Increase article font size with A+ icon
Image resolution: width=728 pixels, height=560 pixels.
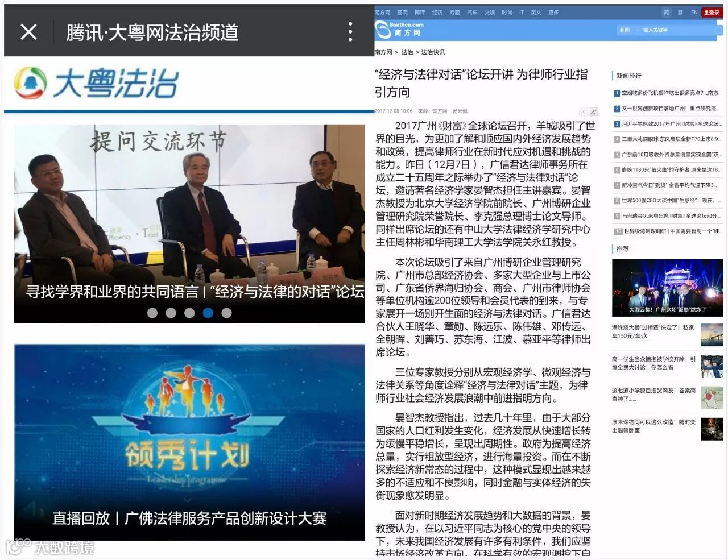click(594, 112)
